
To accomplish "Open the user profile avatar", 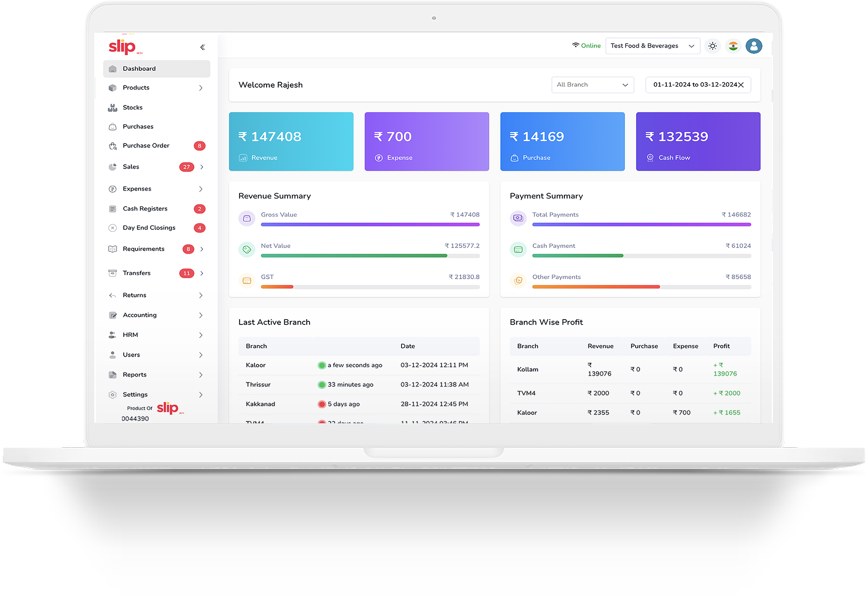I will [754, 46].
